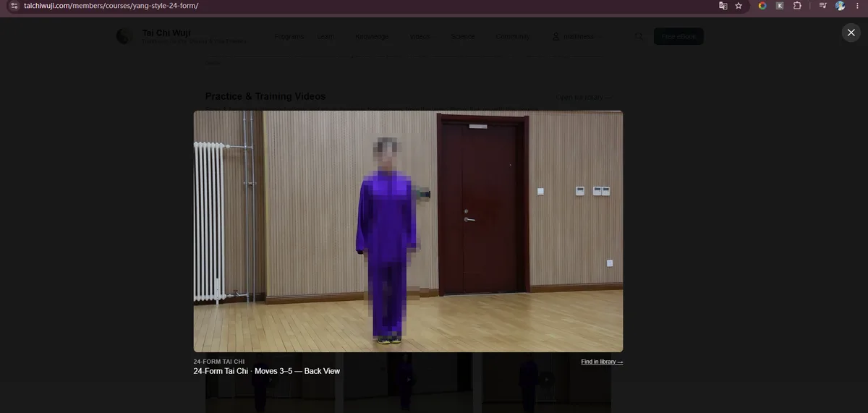Open the K browser extension

pyautogui.click(x=780, y=5)
